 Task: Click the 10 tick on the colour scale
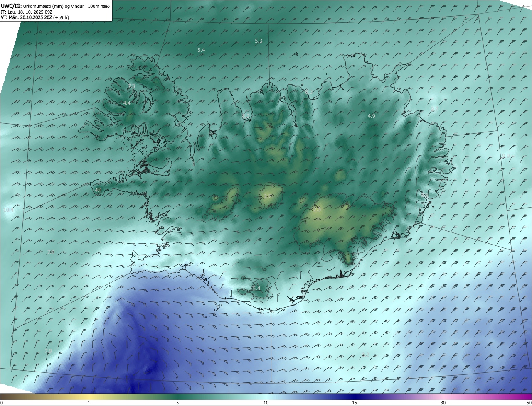click(x=266, y=403)
